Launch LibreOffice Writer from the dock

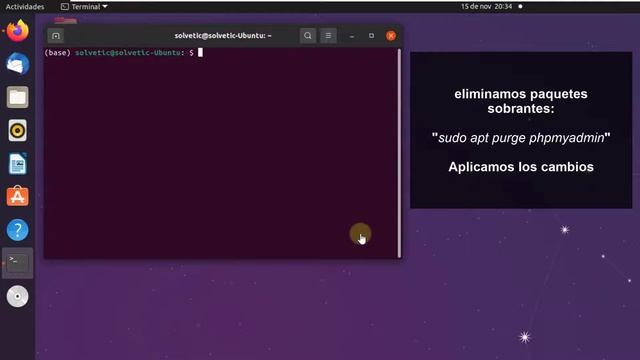18,164
